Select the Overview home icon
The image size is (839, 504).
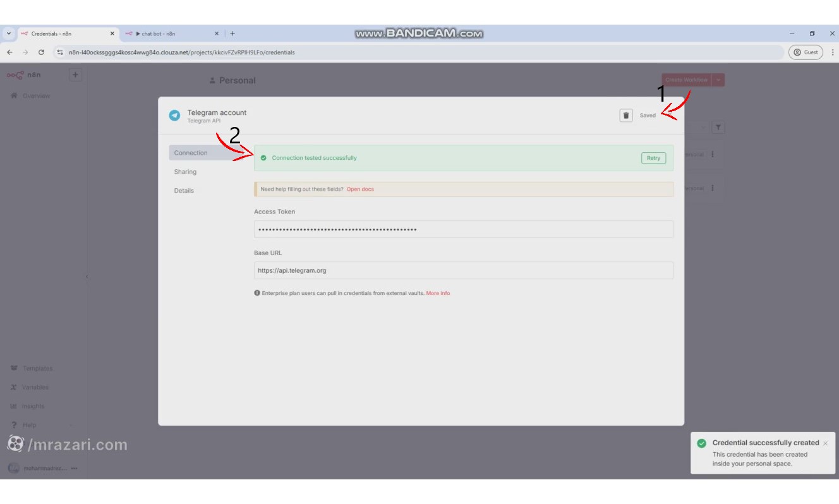coord(13,95)
